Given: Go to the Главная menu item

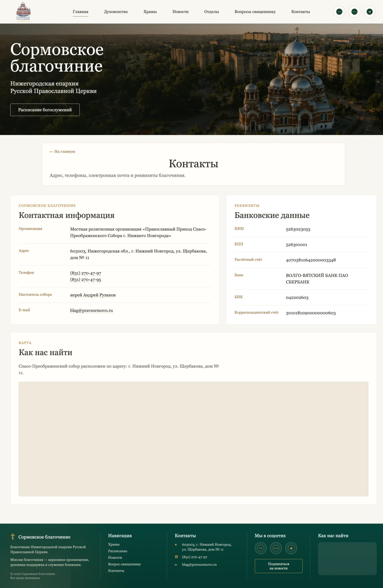Looking at the screenshot, I should (80, 12).
